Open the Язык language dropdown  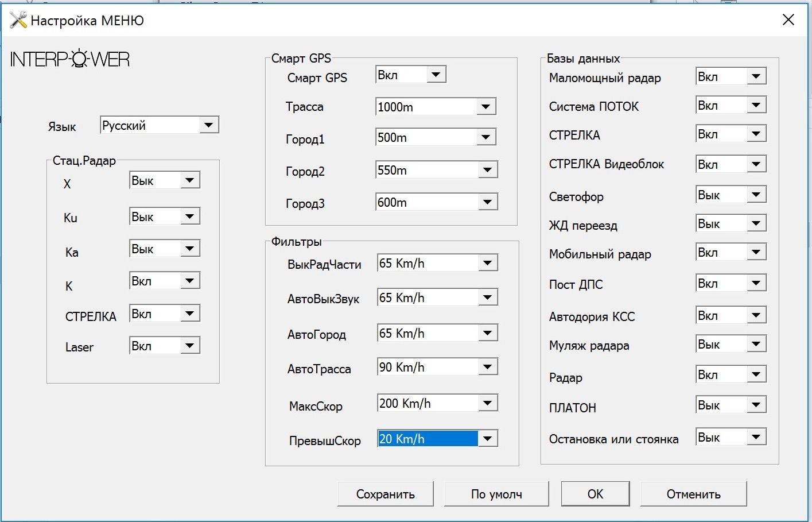click(x=208, y=125)
